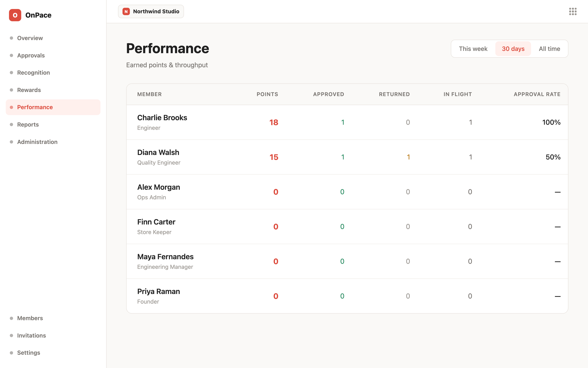Sort by the Member column header
Viewport: 588px width, 368px height.
149,94
